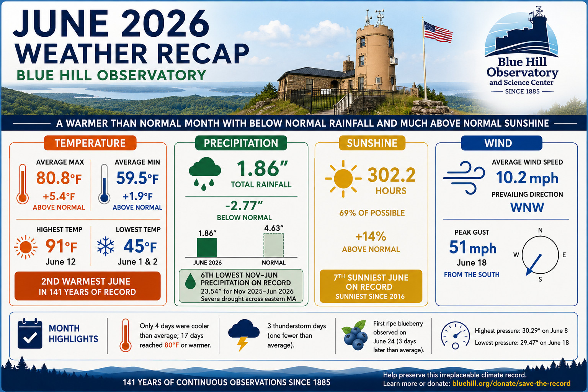Click the 1.86″ total rainfall figure
Viewport: 588px width, 392px height.
point(262,169)
